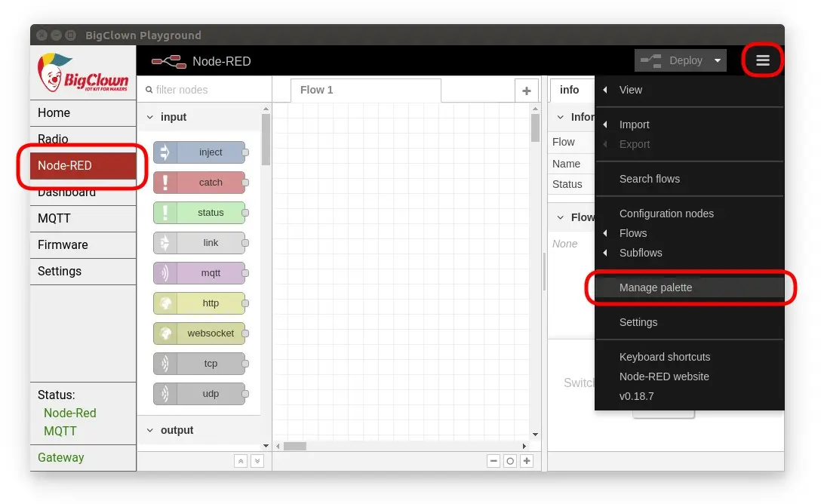
Task: Switch to the Flow 1 tab
Action: 365,91
